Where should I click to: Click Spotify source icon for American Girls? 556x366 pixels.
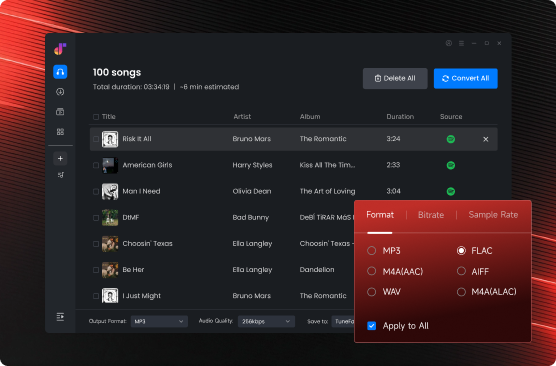click(x=451, y=165)
